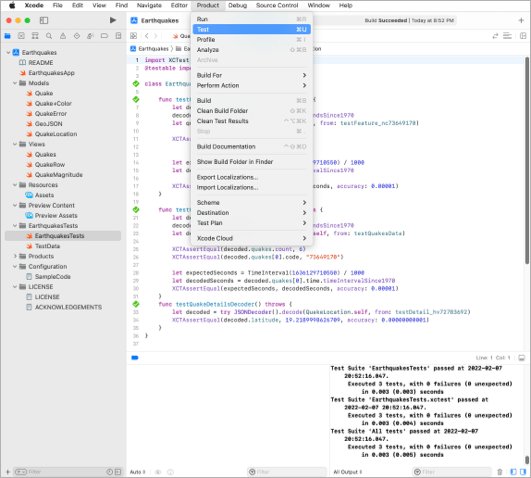531x478 pixels.
Task: Expand the Products folder
Action: click(15, 256)
